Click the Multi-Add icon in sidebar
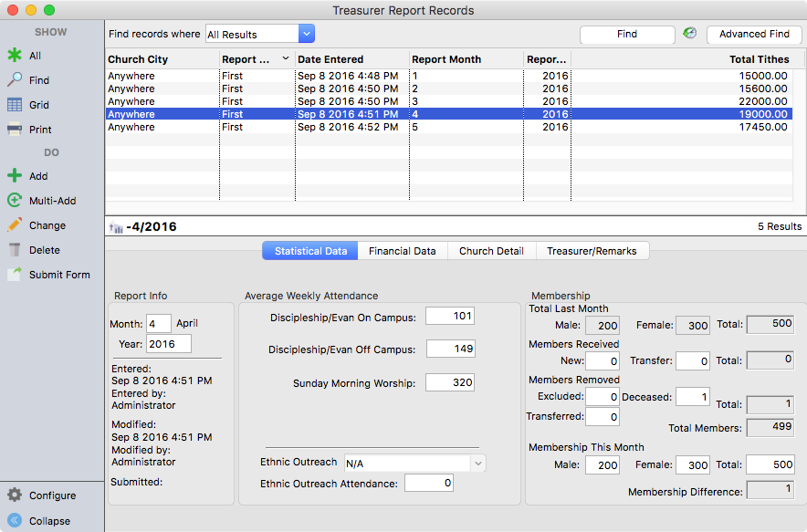The width and height of the screenshot is (807, 532). pyautogui.click(x=15, y=201)
